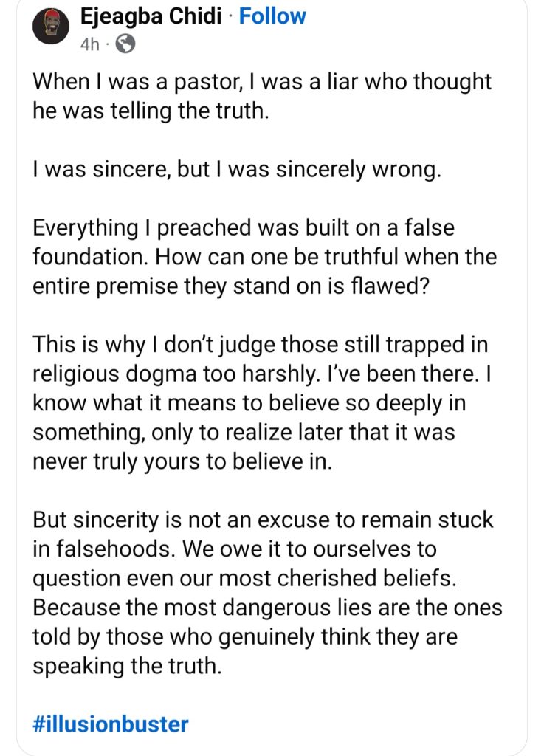Click the line starting "Because the most dangerous lies"
Screen dimensions: 544x756
(x=268, y=608)
